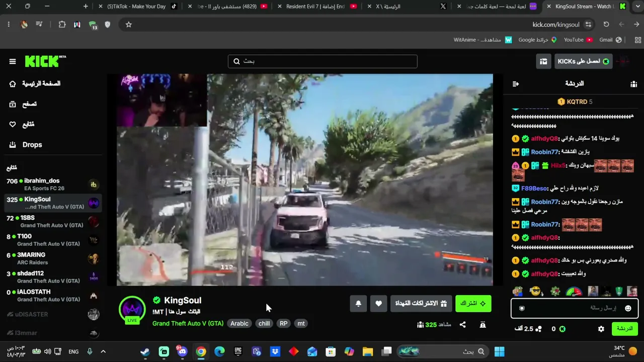Select KingSoul in followed channels list
Screen dimensions: 644x362
click(x=52, y=203)
